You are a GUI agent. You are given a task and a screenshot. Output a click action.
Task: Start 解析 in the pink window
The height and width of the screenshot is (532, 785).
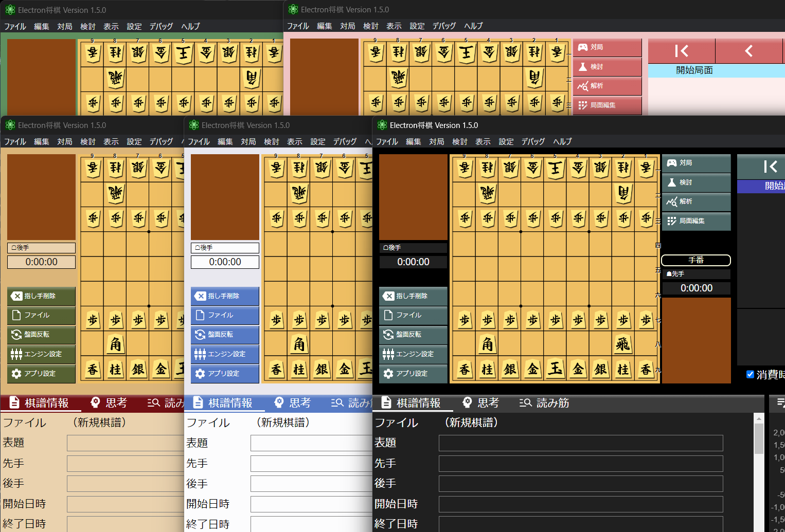coord(607,86)
